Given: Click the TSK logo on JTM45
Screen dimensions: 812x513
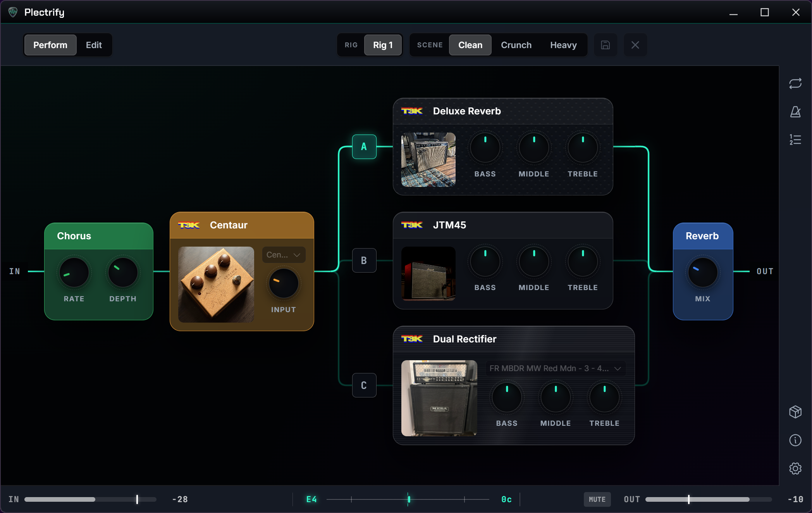Looking at the screenshot, I should 412,225.
